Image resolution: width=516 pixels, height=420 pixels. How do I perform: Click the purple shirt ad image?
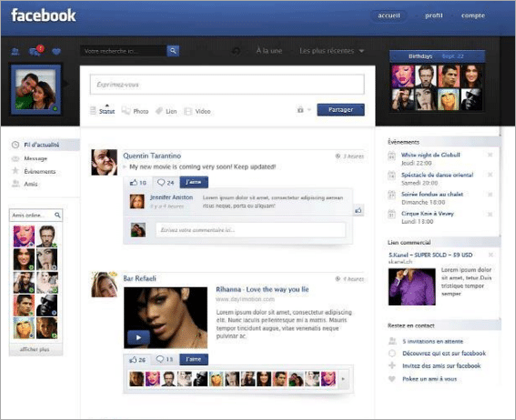[412, 287]
